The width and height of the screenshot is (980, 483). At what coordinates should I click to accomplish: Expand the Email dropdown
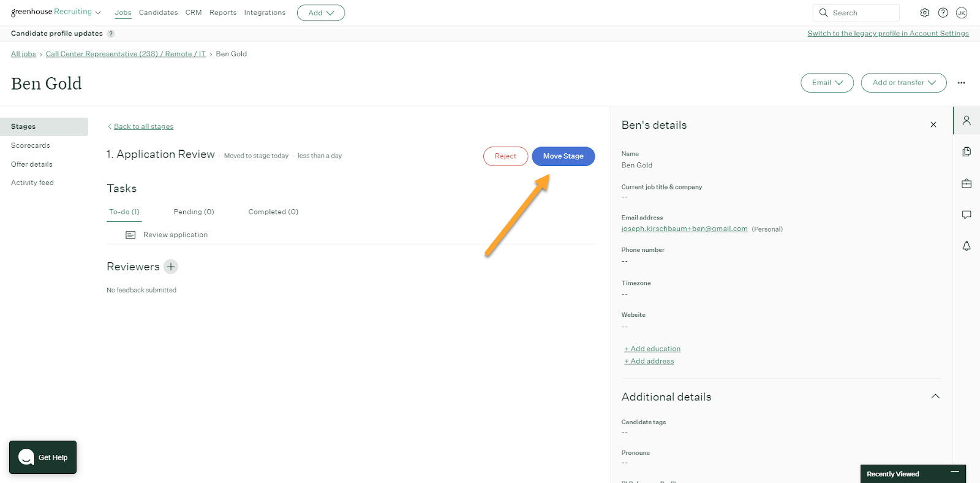[827, 83]
